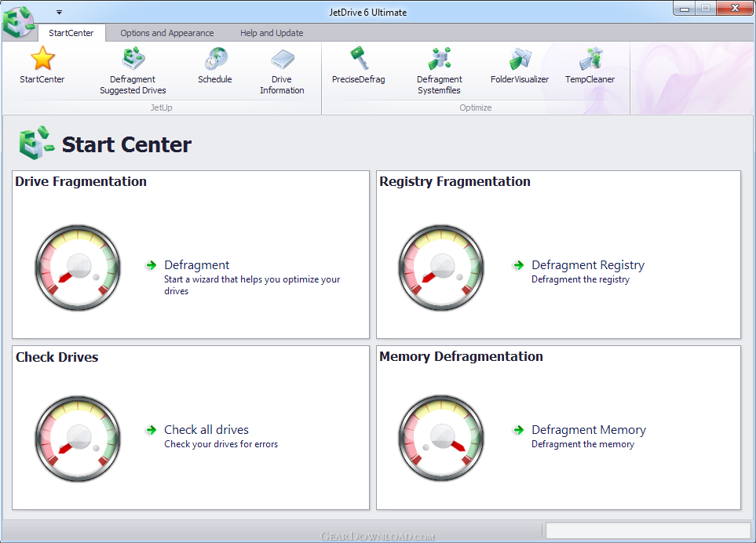This screenshot has width=756, height=543.
Task: Launch TempCleaner tool
Action: tap(590, 65)
